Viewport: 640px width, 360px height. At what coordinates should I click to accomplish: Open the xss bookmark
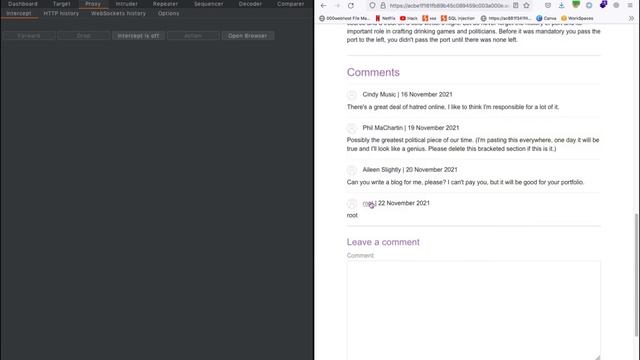[x=429, y=18]
